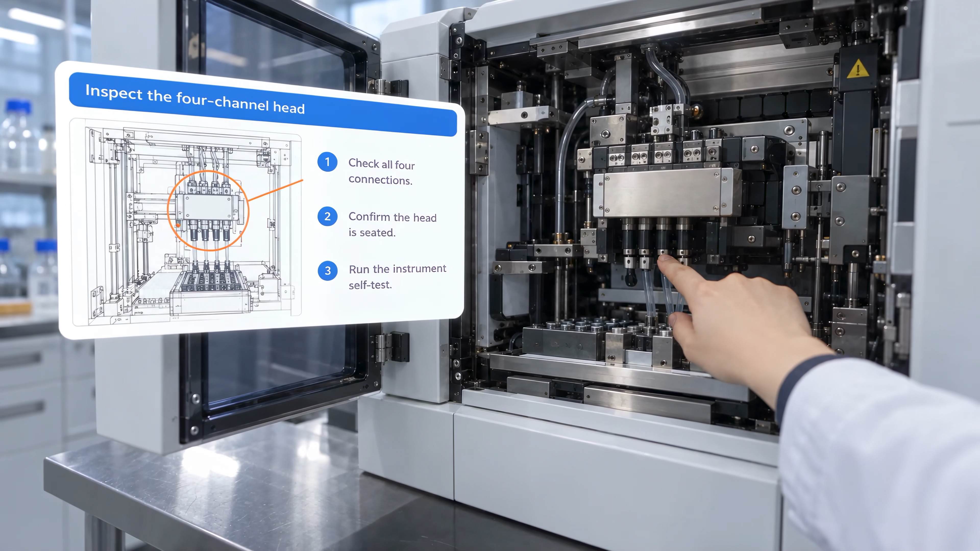Select step 3 'Run the instrument self-test.'
Screen dimensions: 980x551
click(382, 276)
